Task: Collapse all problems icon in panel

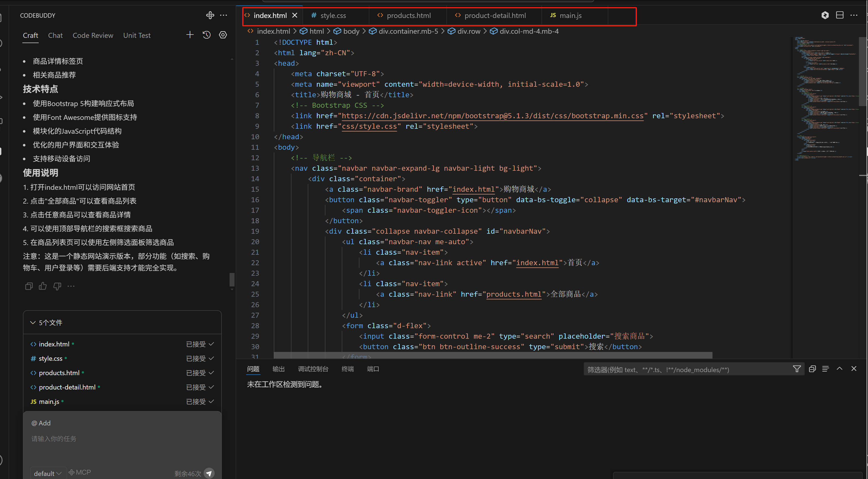Action: click(x=812, y=369)
